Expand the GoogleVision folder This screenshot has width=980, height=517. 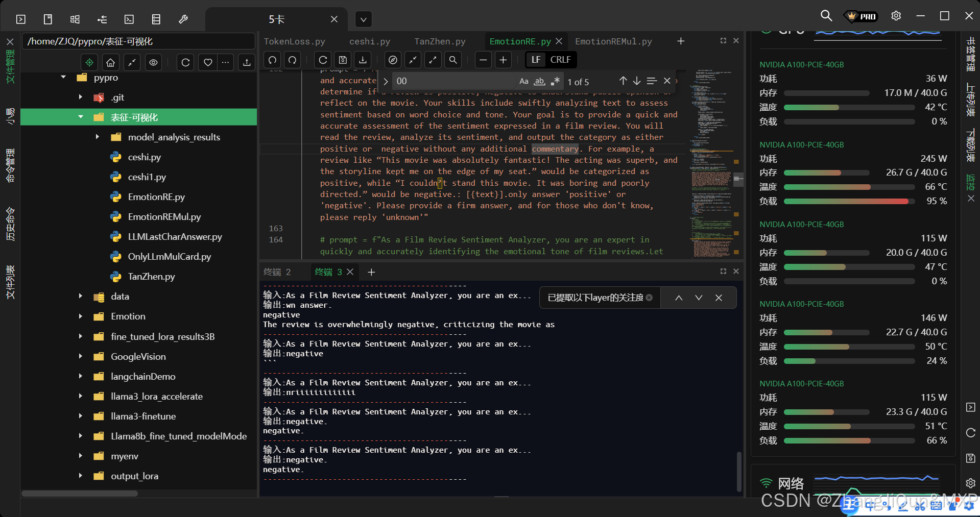coord(81,356)
